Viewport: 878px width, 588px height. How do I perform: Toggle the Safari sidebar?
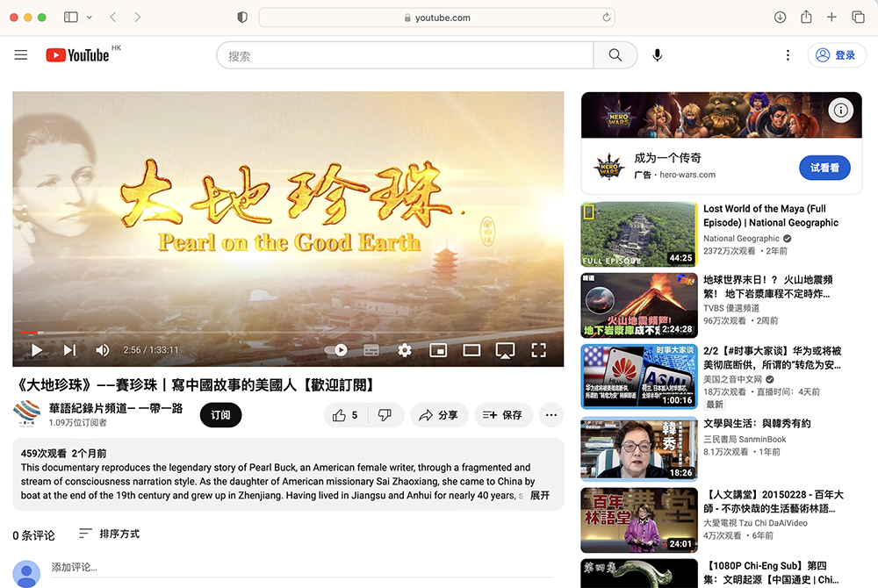coord(71,18)
